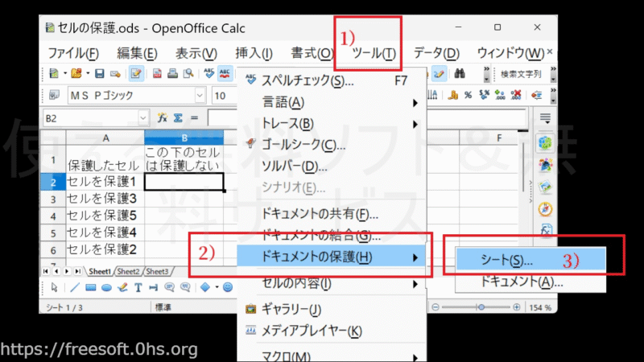Open the font name dropdown

pos(198,96)
